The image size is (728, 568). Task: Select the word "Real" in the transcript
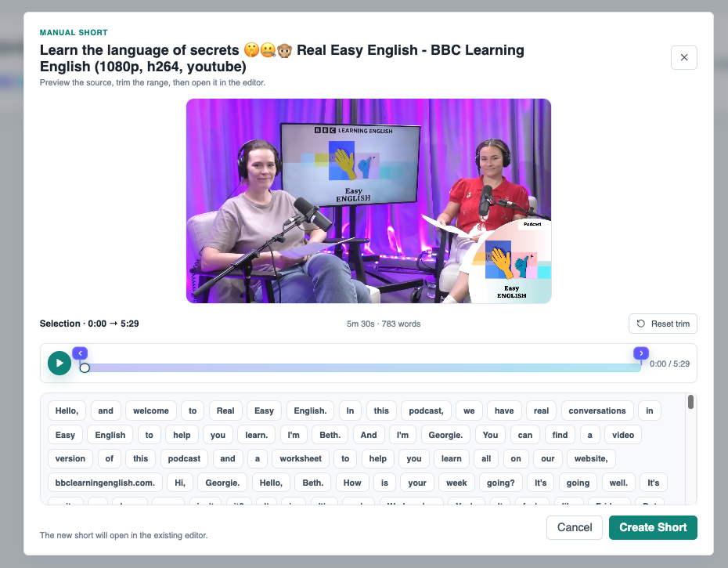pyautogui.click(x=225, y=411)
